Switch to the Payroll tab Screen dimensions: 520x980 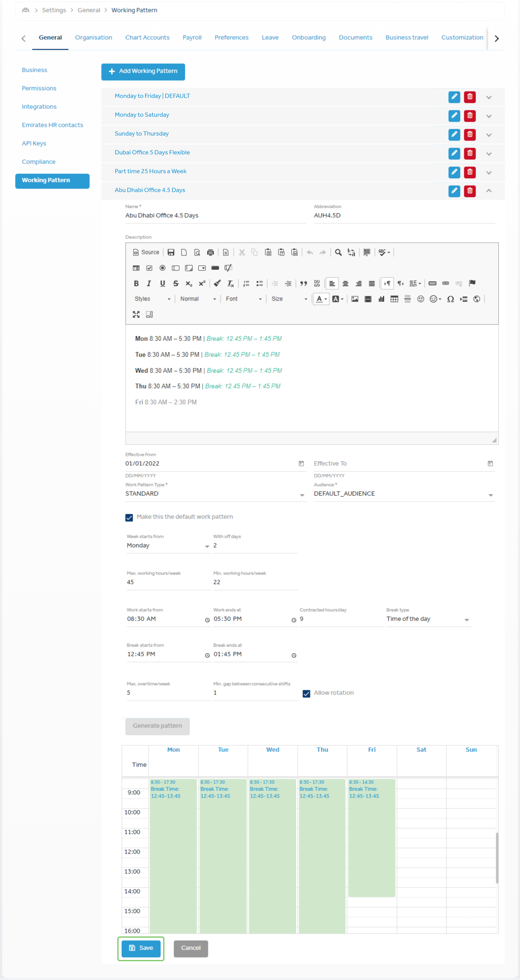coord(192,37)
